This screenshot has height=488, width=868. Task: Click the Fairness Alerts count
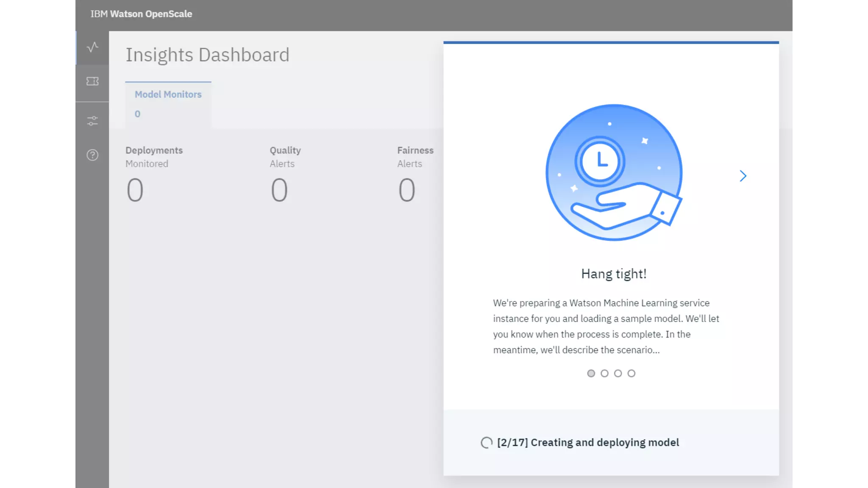(406, 190)
